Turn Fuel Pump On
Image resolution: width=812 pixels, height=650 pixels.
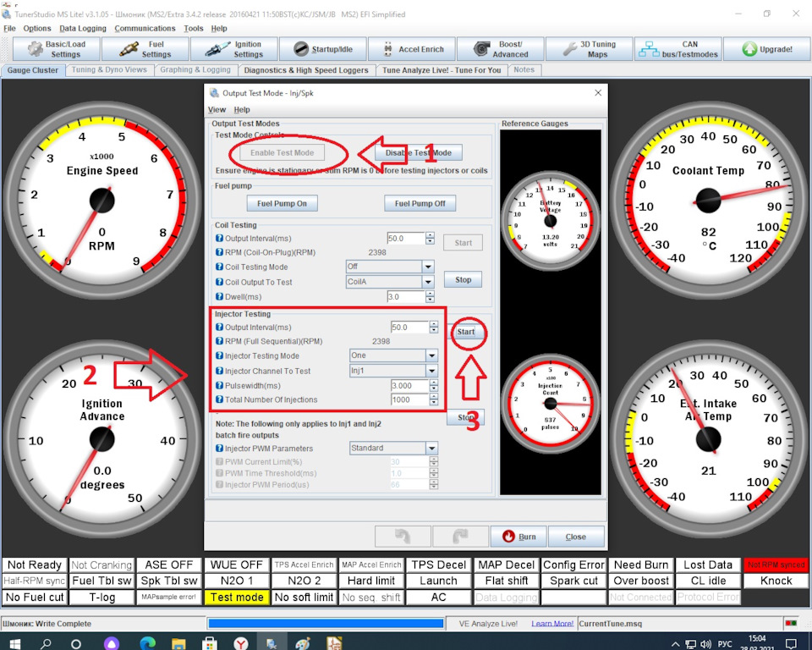(x=283, y=204)
